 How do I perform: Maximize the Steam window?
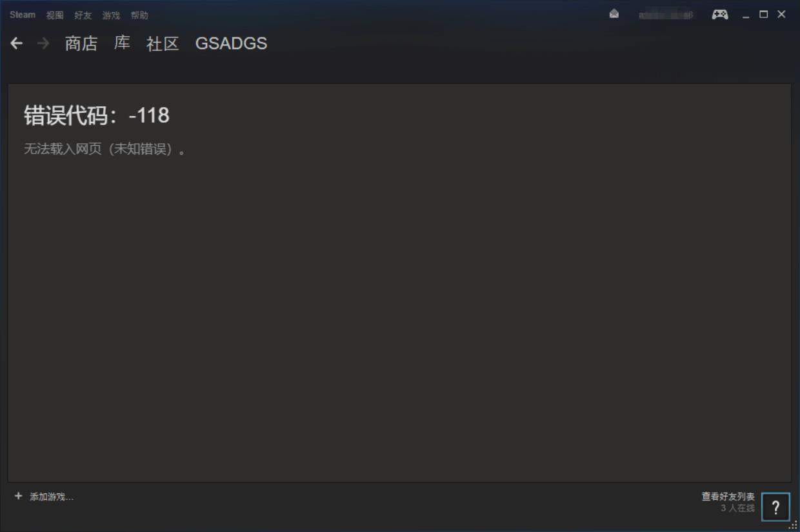pos(764,14)
